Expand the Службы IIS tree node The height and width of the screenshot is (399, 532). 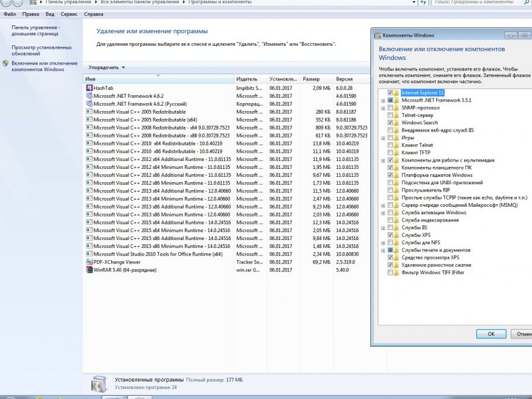tap(383, 227)
